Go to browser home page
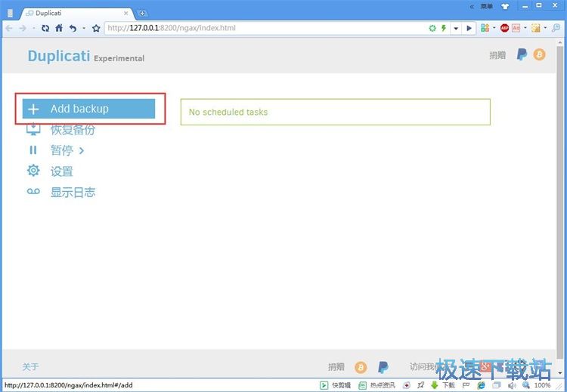The height and width of the screenshot is (392, 567). [59, 28]
